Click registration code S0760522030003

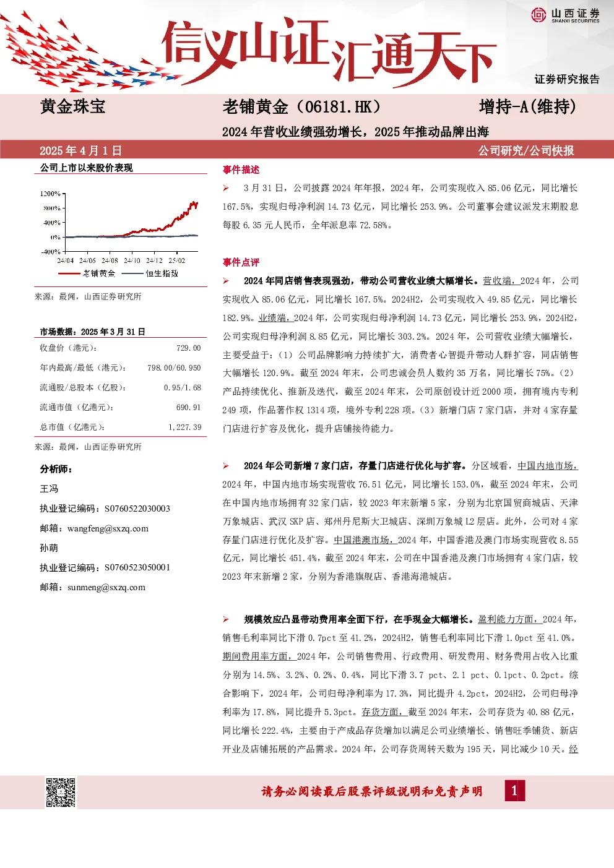coord(137,509)
